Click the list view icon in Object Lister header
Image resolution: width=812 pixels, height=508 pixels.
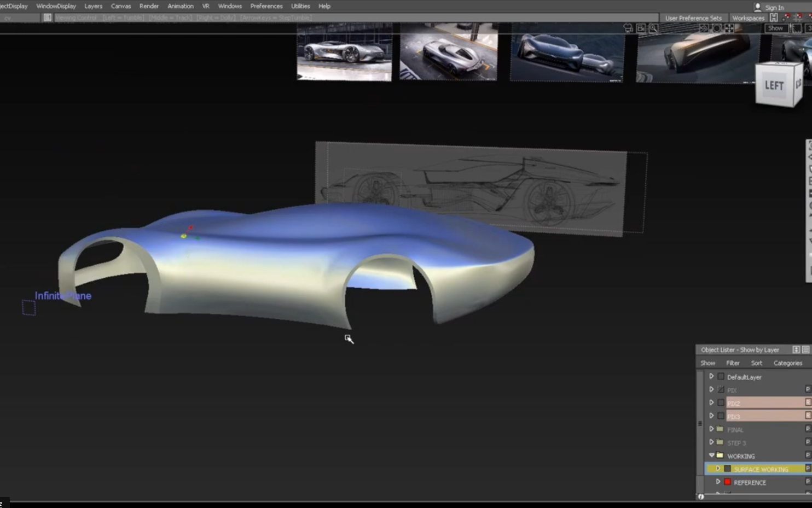(x=806, y=350)
